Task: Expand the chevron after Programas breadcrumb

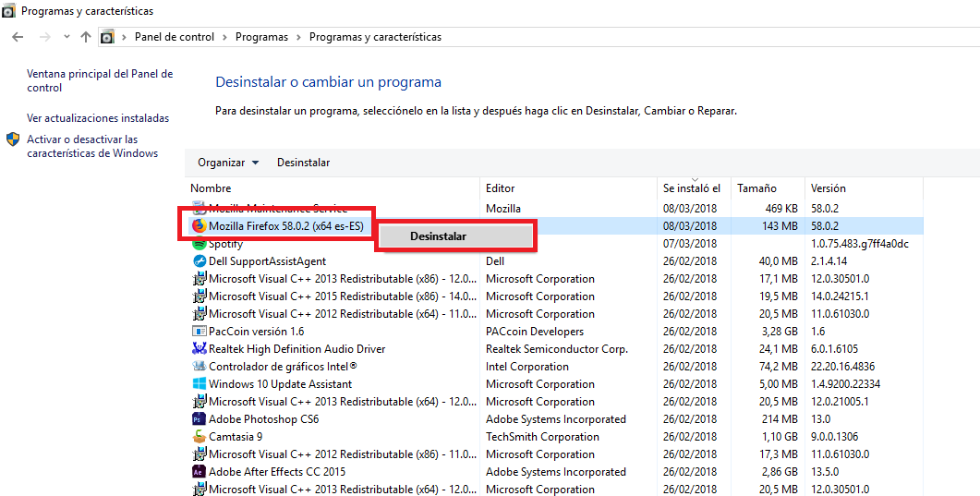Action: [x=298, y=38]
